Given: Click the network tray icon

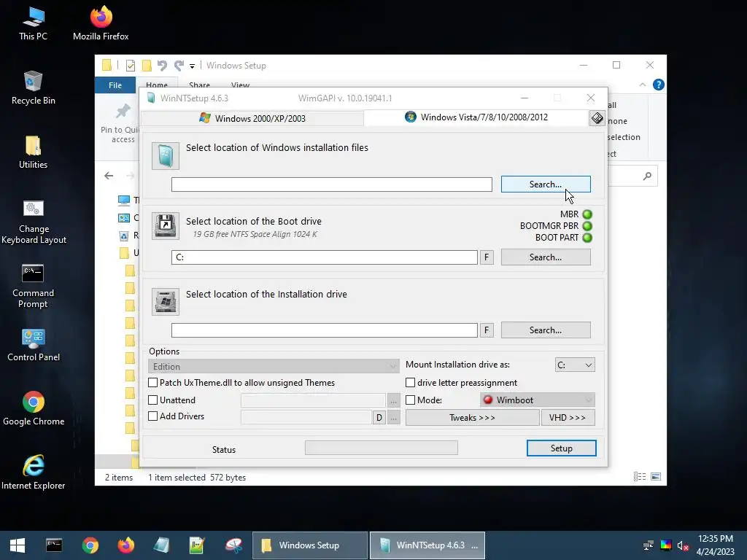Looking at the screenshot, I should click(649, 545).
